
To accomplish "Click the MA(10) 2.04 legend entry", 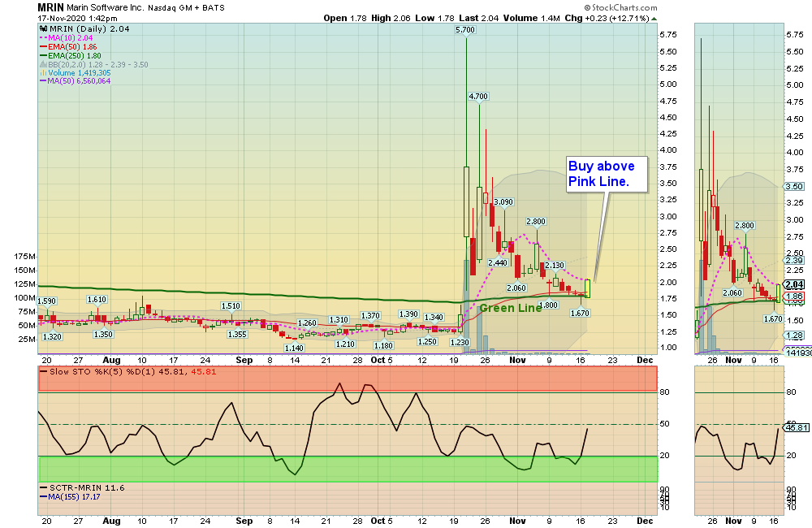I will point(67,38).
